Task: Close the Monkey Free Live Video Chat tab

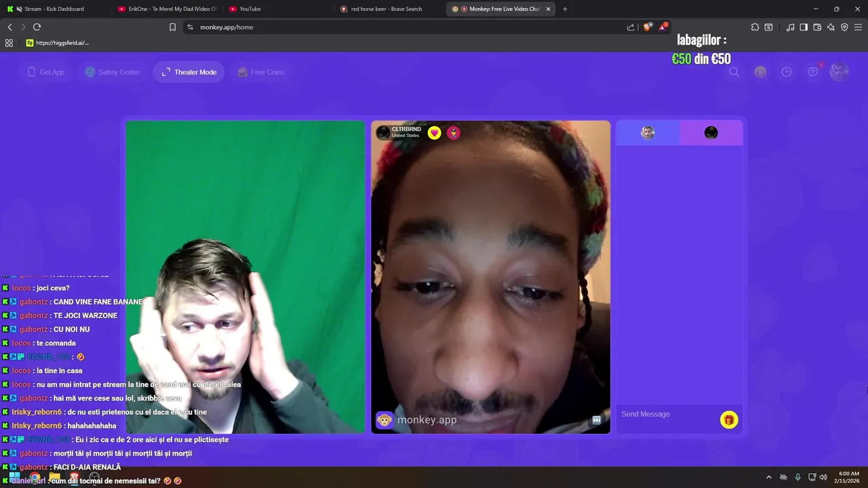Action: (549, 9)
